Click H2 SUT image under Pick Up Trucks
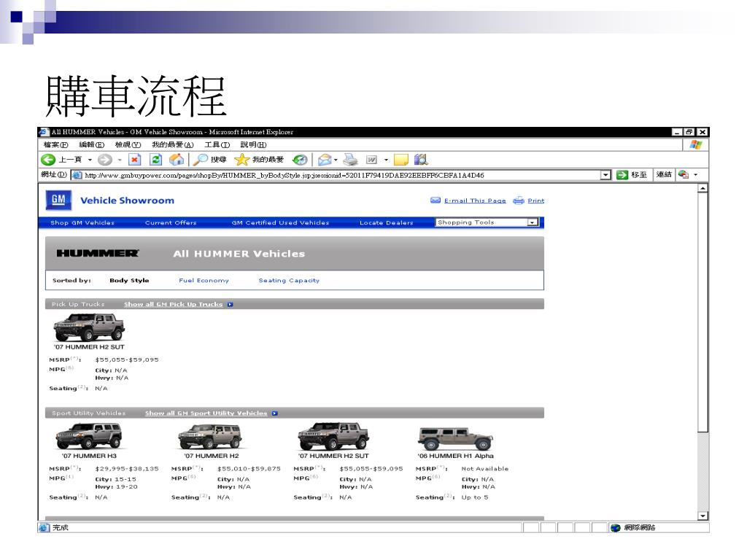747x560 pixels. (89, 327)
